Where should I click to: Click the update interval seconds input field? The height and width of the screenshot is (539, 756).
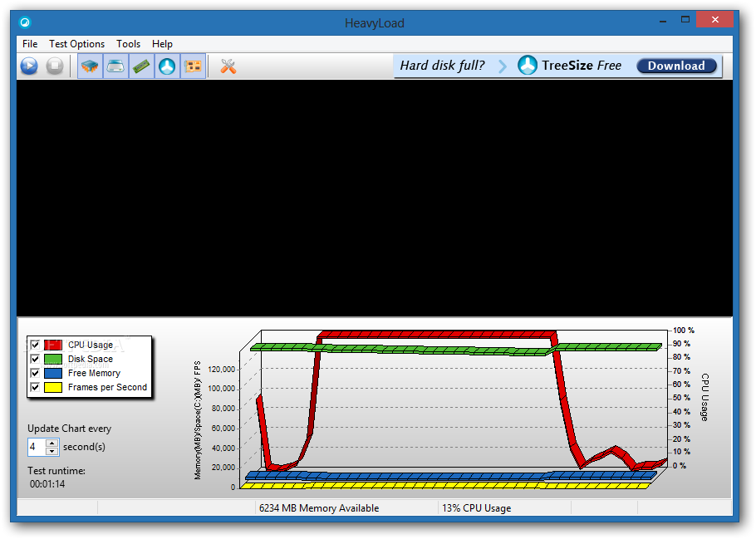click(37, 447)
